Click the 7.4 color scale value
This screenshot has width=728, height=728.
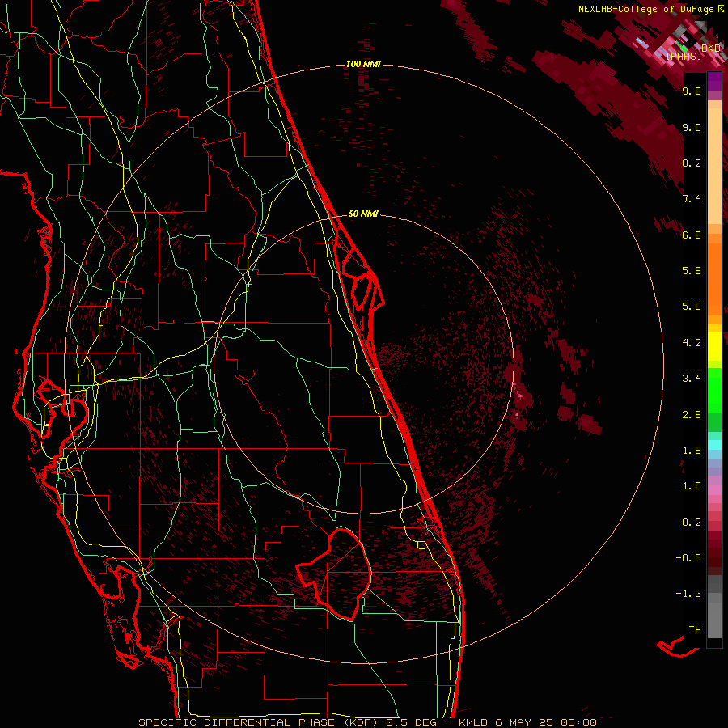coord(692,199)
